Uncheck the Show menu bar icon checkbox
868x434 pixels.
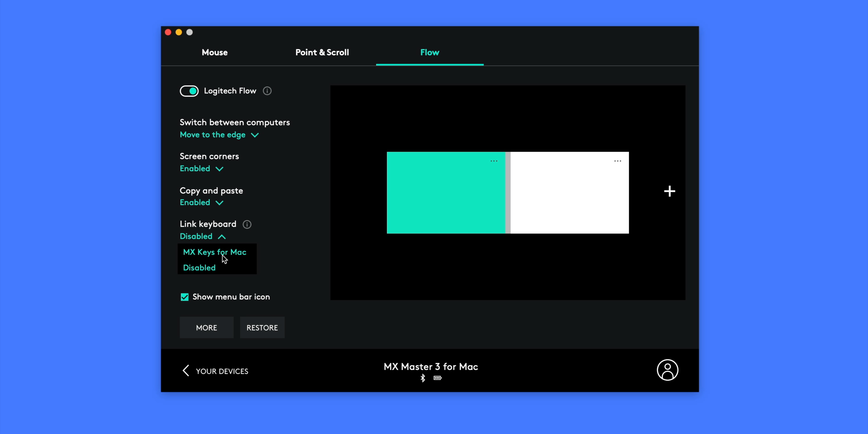click(184, 297)
